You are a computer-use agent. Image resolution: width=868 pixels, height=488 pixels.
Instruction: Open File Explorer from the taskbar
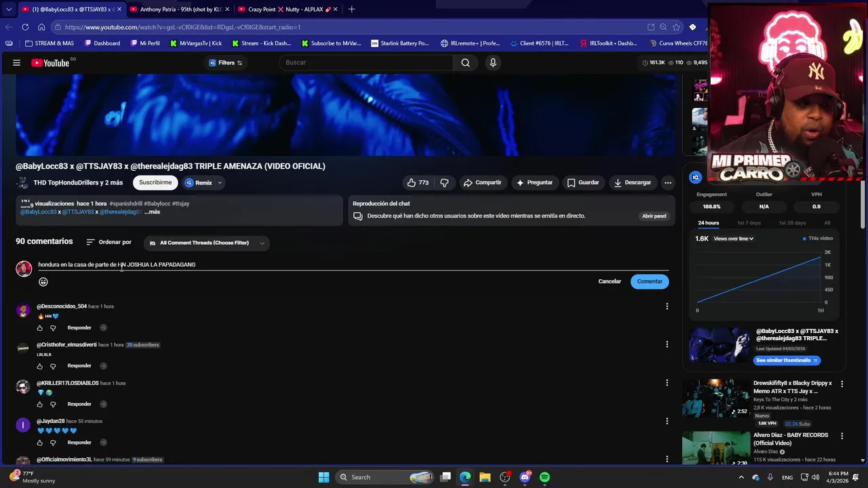tap(485, 477)
